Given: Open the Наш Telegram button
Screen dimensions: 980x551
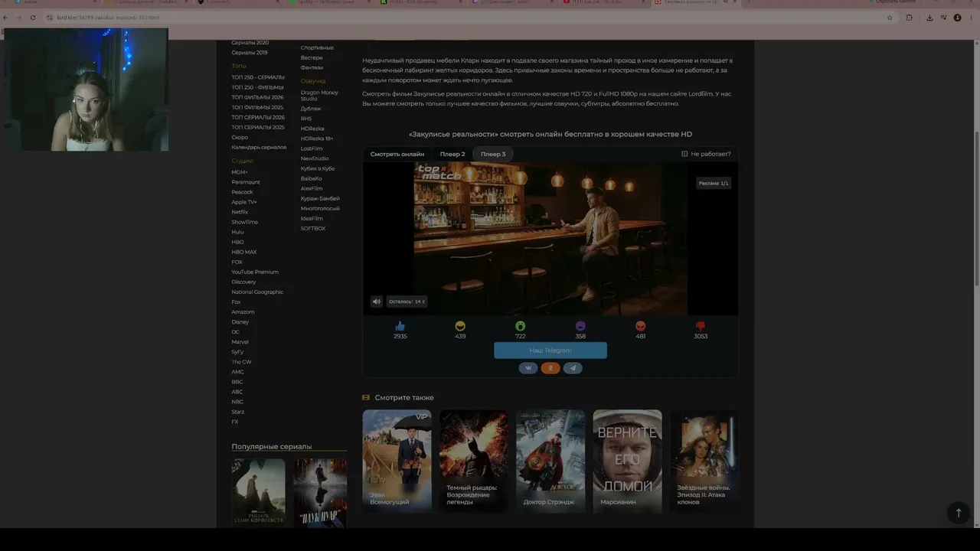Looking at the screenshot, I should tap(550, 350).
